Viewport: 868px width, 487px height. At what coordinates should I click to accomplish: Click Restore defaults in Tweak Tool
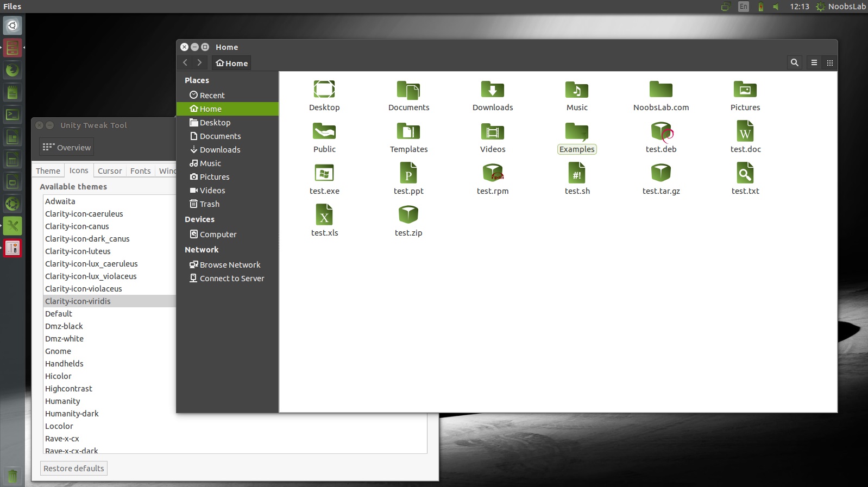click(x=74, y=468)
